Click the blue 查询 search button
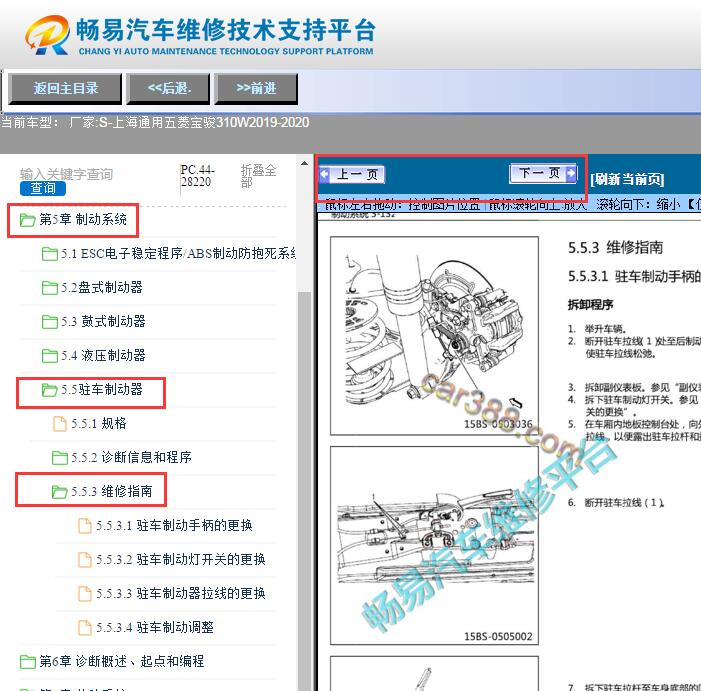The image size is (701, 691). (x=43, y=188)
